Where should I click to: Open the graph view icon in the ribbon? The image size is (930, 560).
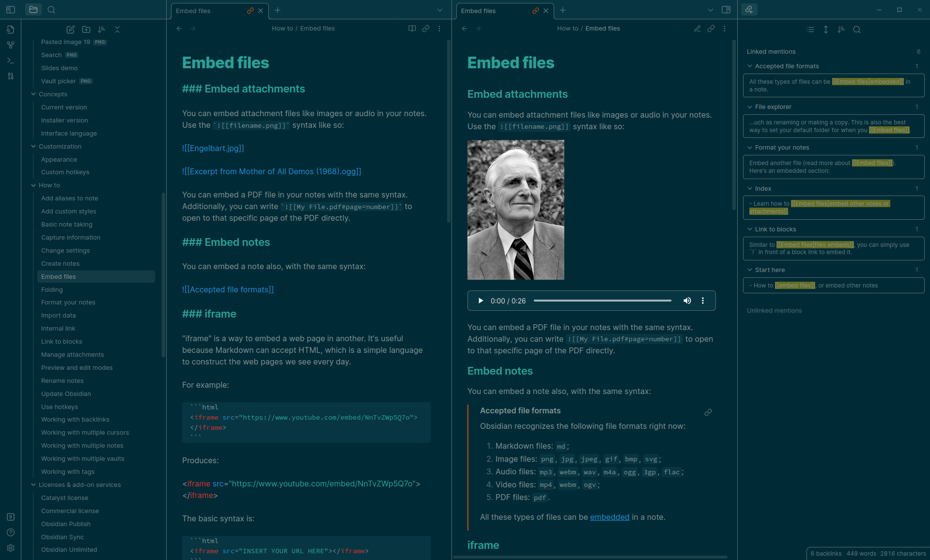pyautogui.click(x=11, y=45)
